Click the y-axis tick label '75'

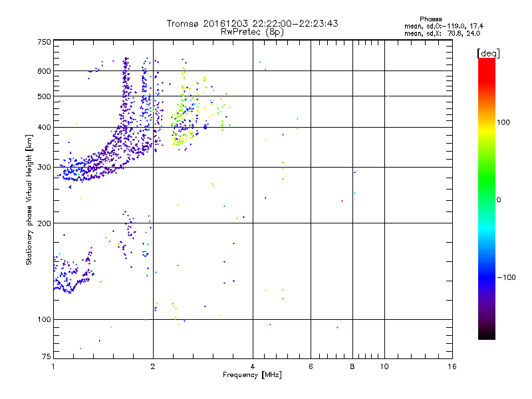tap(47, 356)
